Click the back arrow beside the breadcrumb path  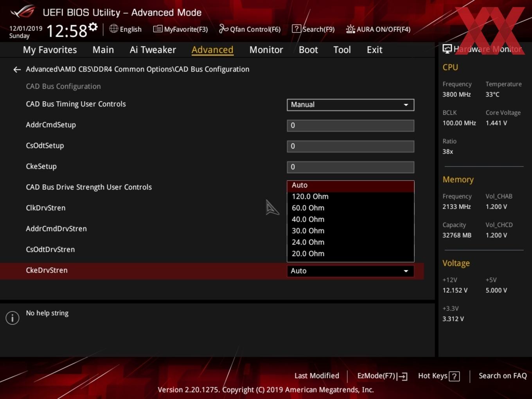17,70
